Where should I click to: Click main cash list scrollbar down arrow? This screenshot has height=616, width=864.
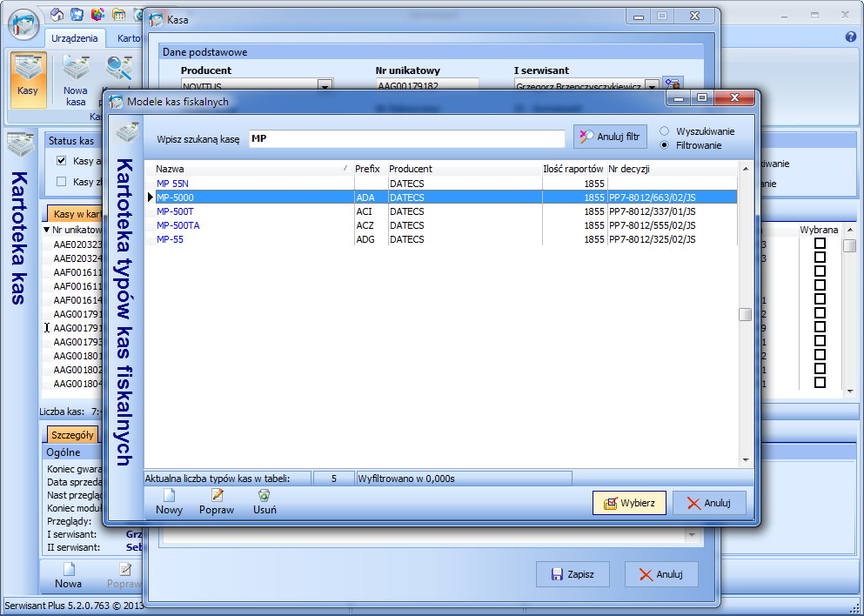click(850, 391)
